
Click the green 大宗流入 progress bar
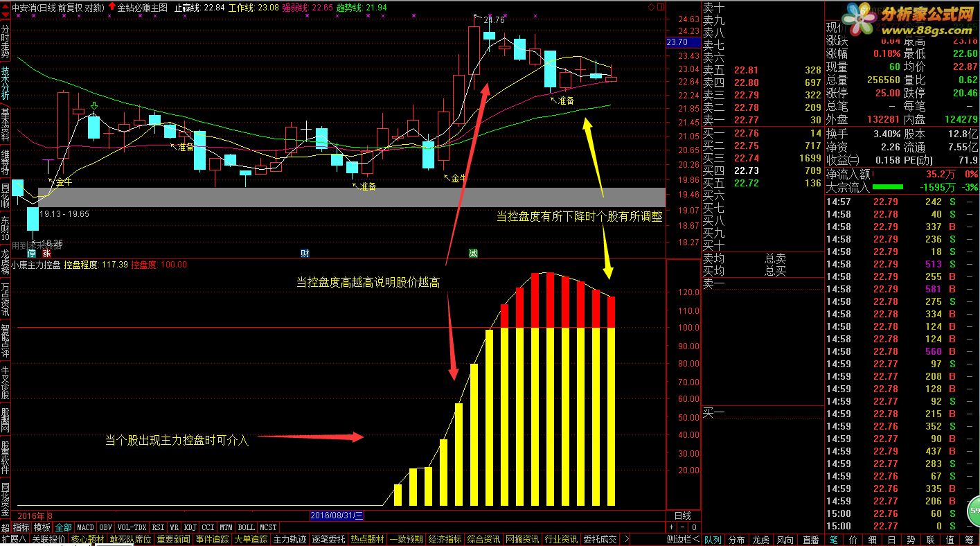[888, 186]
